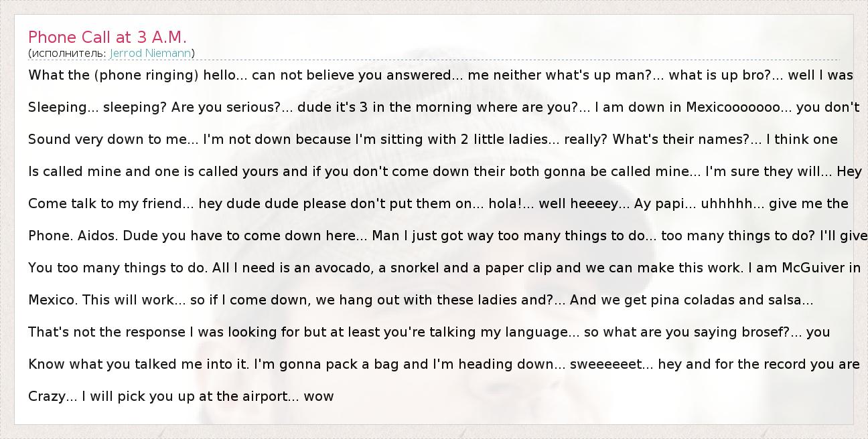The image size is (868, 439).
Task: Click the 'исполнитель' label text
Action: pos(67,53)
